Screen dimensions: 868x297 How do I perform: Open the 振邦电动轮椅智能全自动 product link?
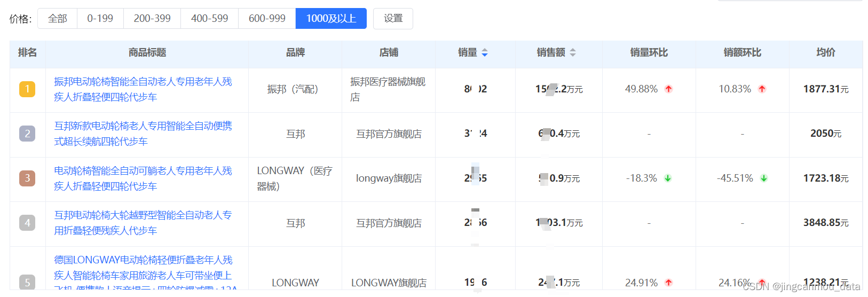pos(143,89)
